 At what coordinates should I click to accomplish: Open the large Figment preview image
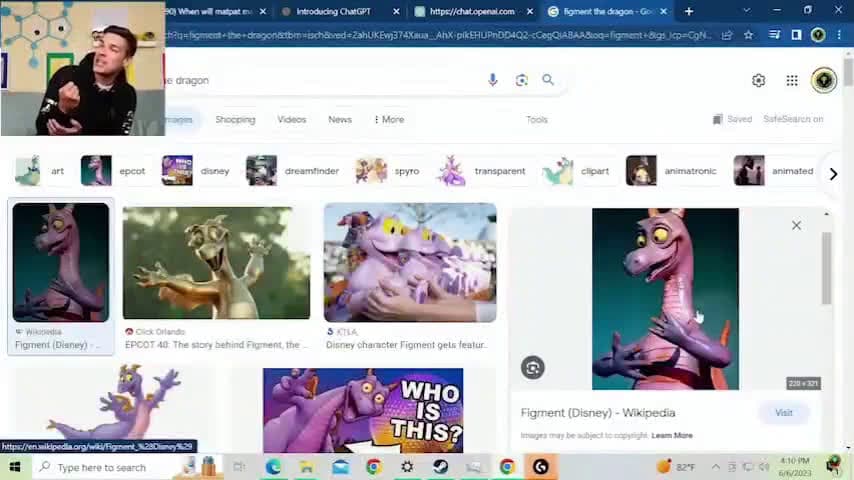(665, 299)
